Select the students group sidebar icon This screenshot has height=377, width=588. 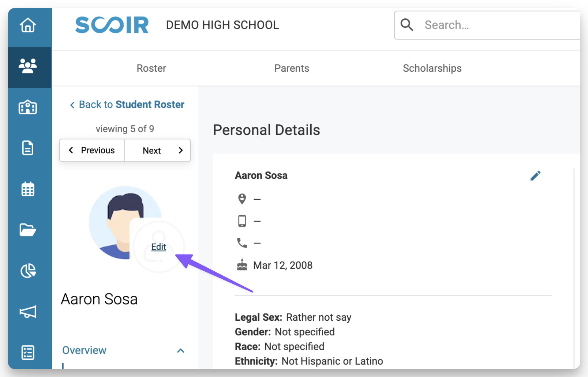[28, 66]
